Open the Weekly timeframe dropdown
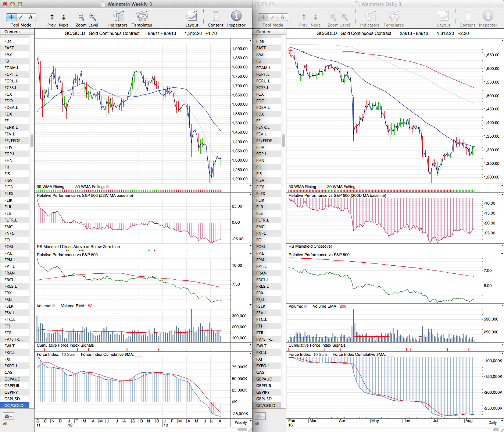The height and width of the screenshot is (432, 504). pyautogui.click(x=243, y=422)
